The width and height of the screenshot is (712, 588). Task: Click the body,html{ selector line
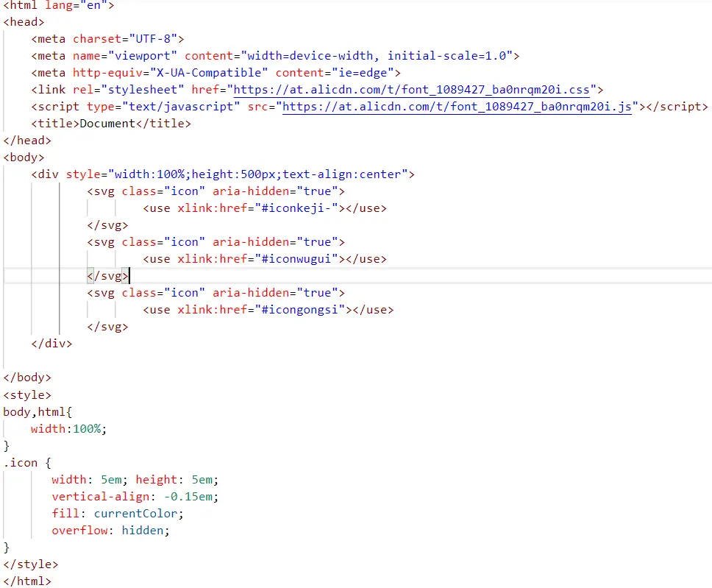tap(38, 412)
